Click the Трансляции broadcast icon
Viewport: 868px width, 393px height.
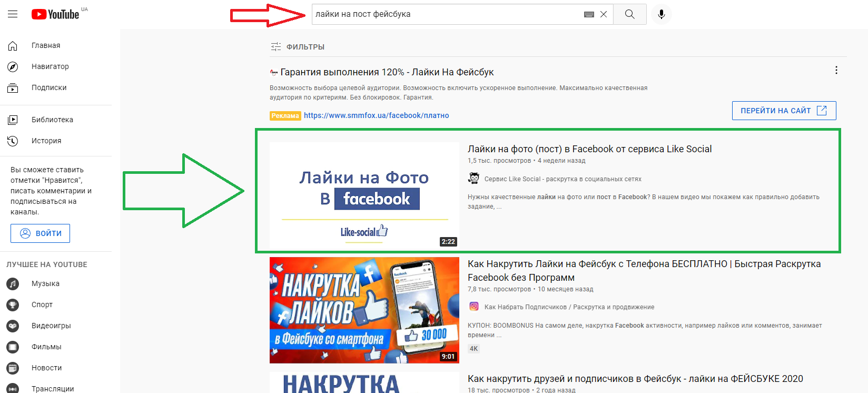tap(13, 389)
